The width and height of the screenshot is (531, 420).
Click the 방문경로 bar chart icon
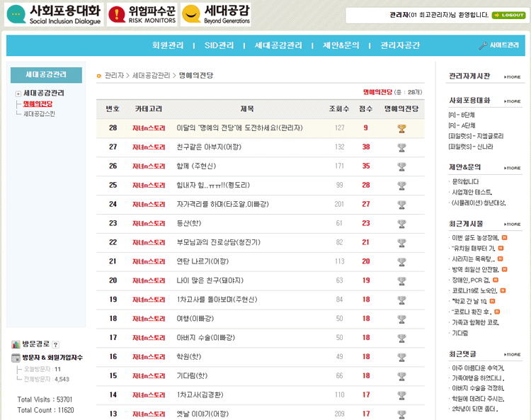16,344
